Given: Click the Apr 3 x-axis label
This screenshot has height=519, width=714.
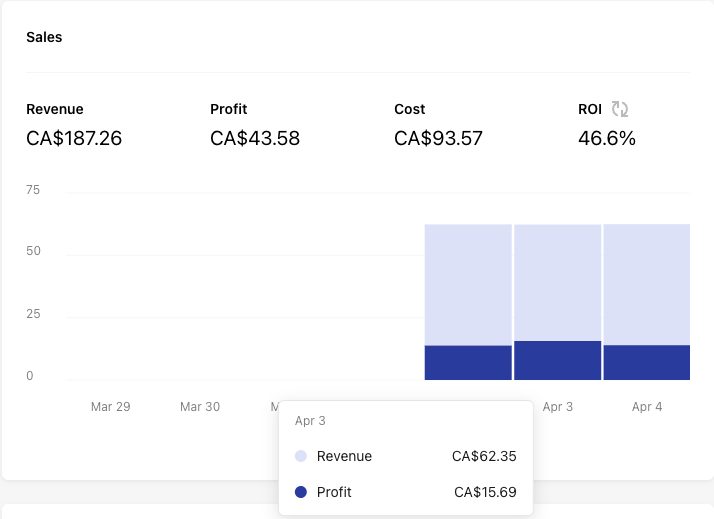Looking at the screenshot, I should pyautogui.click(x=557, y=407).
